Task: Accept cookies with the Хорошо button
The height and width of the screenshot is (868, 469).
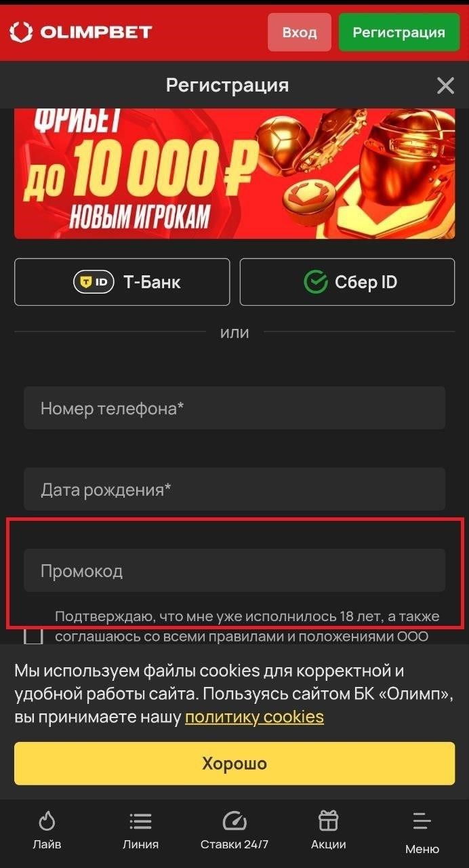Action: tap(234, 764)
